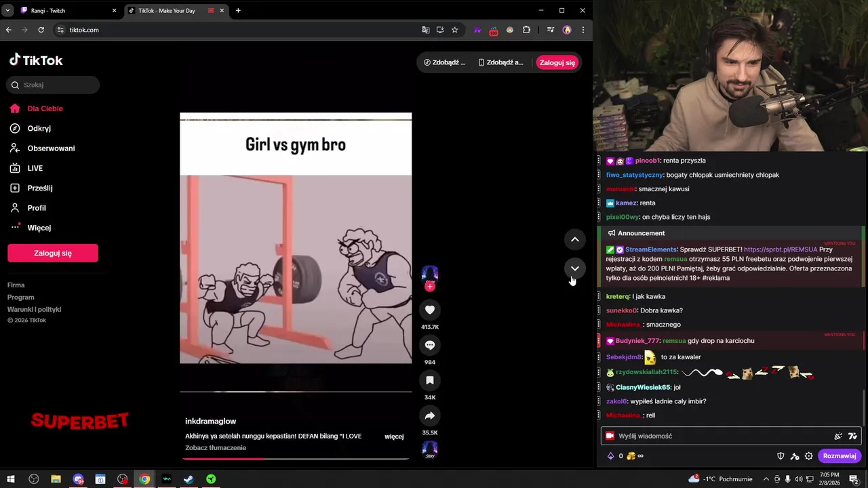Screen dimensions: 868x488
Task: Open the sprbt.pl/REMSUA link in chat
Action: coord(781,249)
